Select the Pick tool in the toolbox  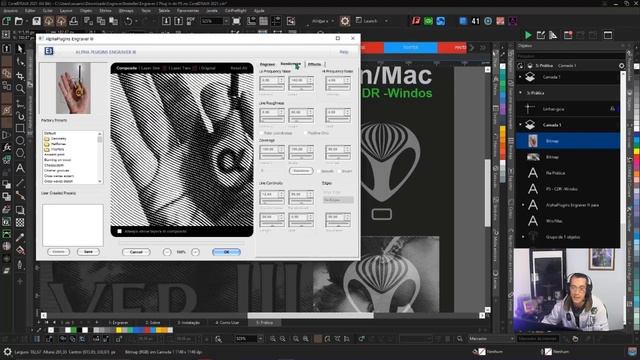point(20,49)
